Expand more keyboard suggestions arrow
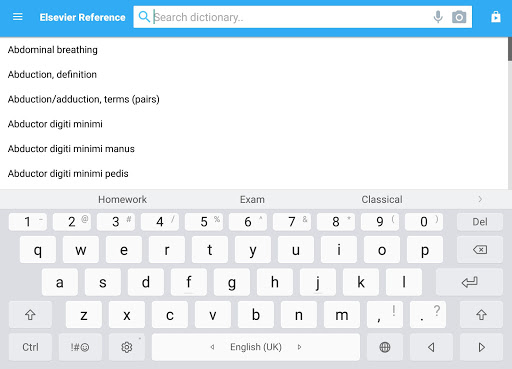The height and width of the screenshot is (369, 512). [x=480, y=199]
